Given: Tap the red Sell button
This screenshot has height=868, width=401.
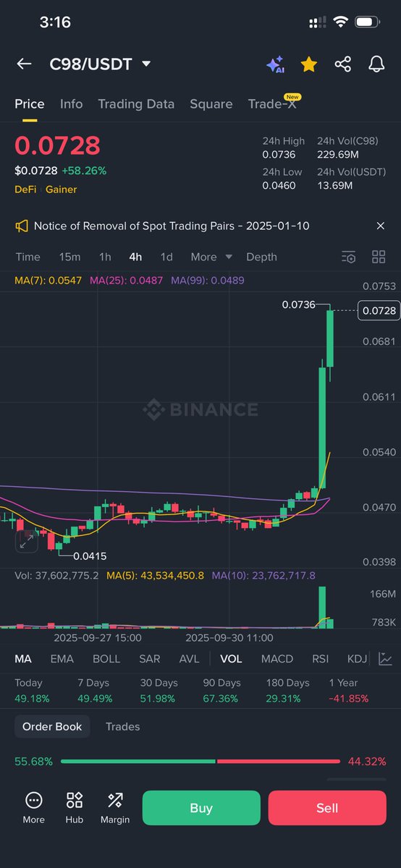Looking at the screenshot, I should (x=327, y=808).
